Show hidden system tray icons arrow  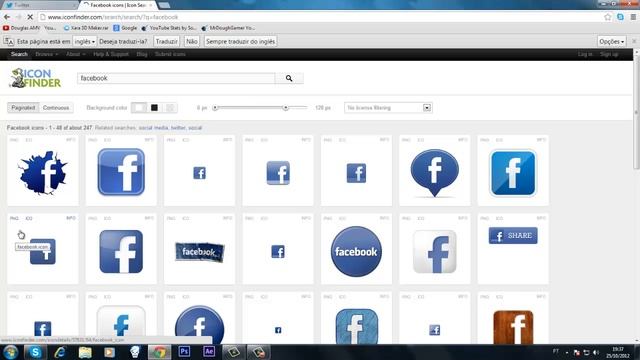pyautogui.click(x=567, y=352)
